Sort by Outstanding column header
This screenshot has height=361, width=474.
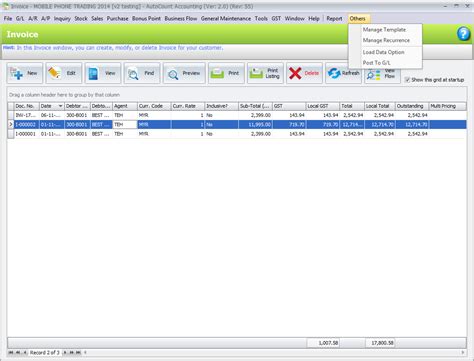click(x=412, y=106)
